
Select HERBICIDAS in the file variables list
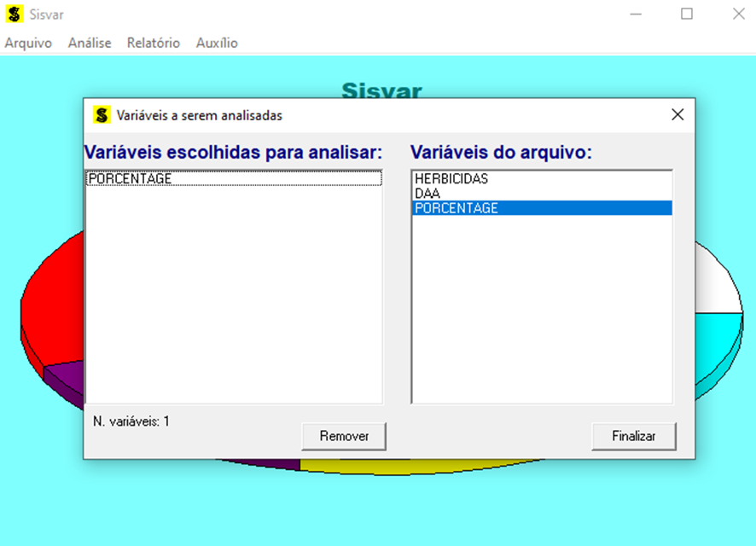(543, 179)
